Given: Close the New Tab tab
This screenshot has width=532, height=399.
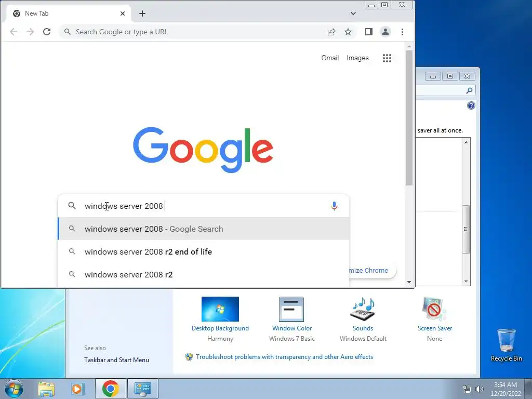Looking at the screenshot, I should tap(123, 14).
